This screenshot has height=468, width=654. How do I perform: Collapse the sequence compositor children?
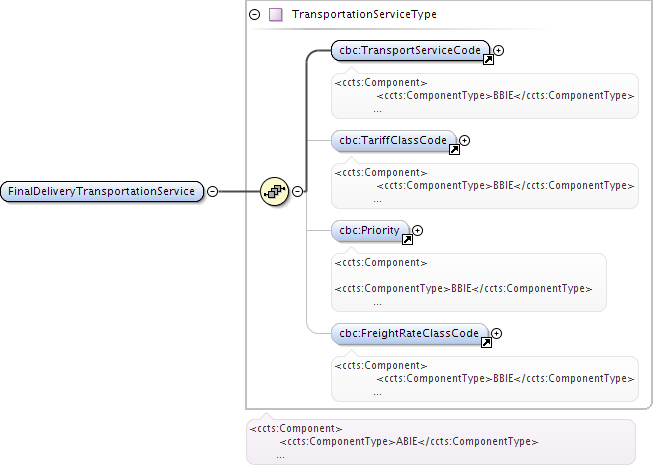pos(297,191)
